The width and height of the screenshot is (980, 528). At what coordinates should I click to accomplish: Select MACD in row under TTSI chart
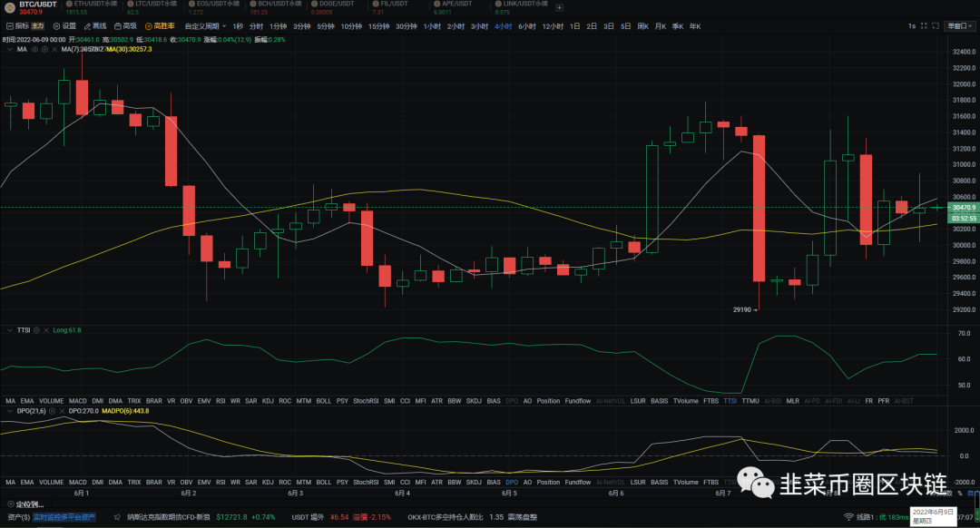pyautogui.click(x=77, y=401)
